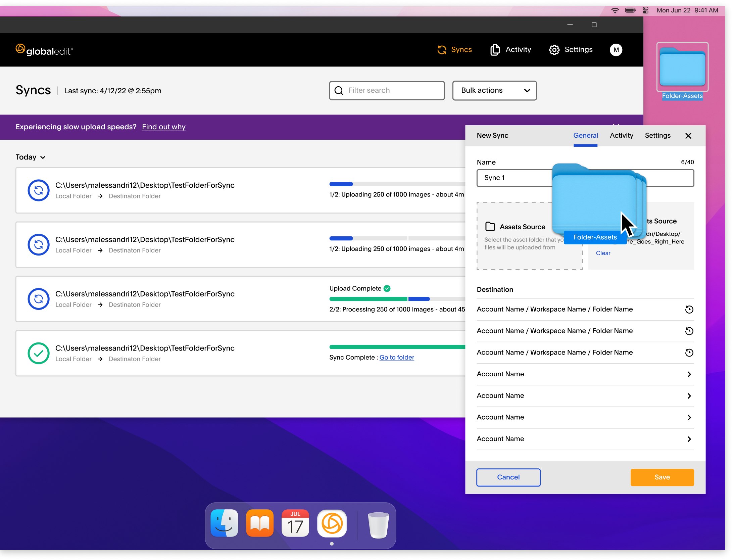The width and height of the screenshot is (733, 560).
Task: Open Settings in the top navigation bar
Action: coord(571,50)
